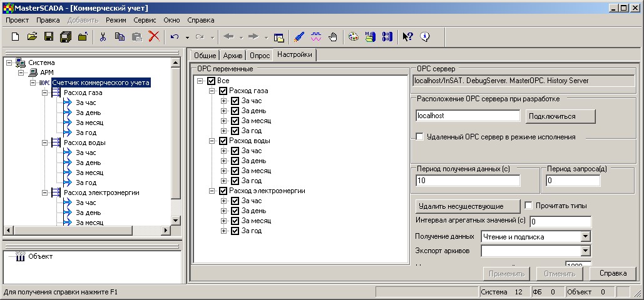
Task: Toggle За год checkbox under Расход электроэнергии
Action: 235,231
